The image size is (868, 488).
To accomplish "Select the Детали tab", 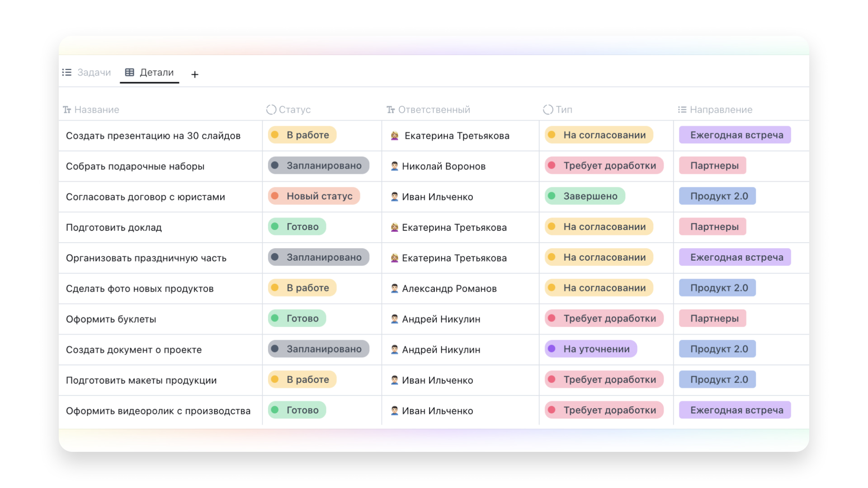I will tap(156, 72).
